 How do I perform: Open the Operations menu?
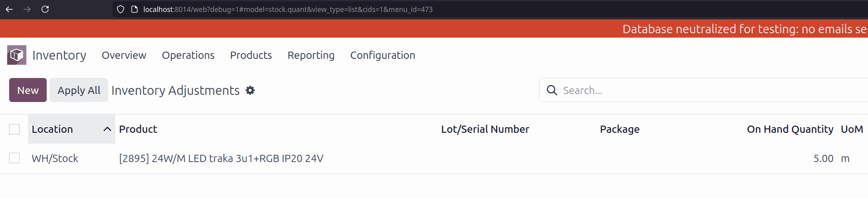tap(188, 55)
